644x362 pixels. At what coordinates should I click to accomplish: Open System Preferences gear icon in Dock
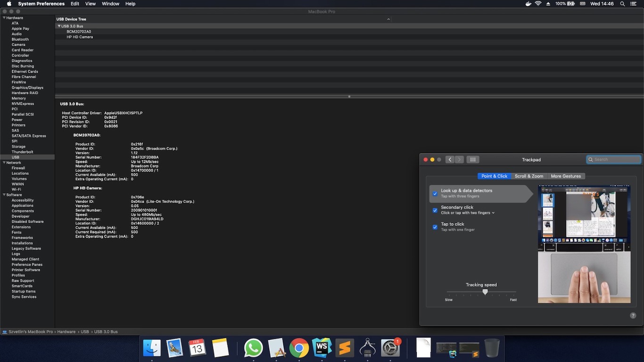coord(390,348)
